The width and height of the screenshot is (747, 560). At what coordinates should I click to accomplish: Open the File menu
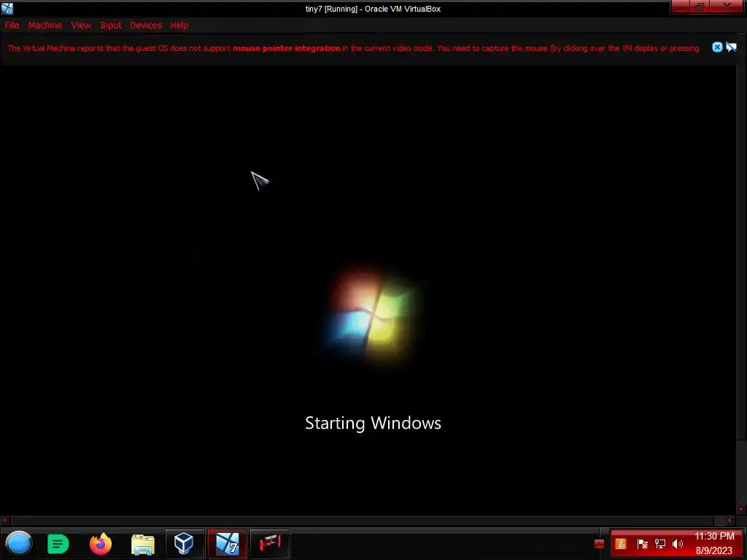pos(12,26)
